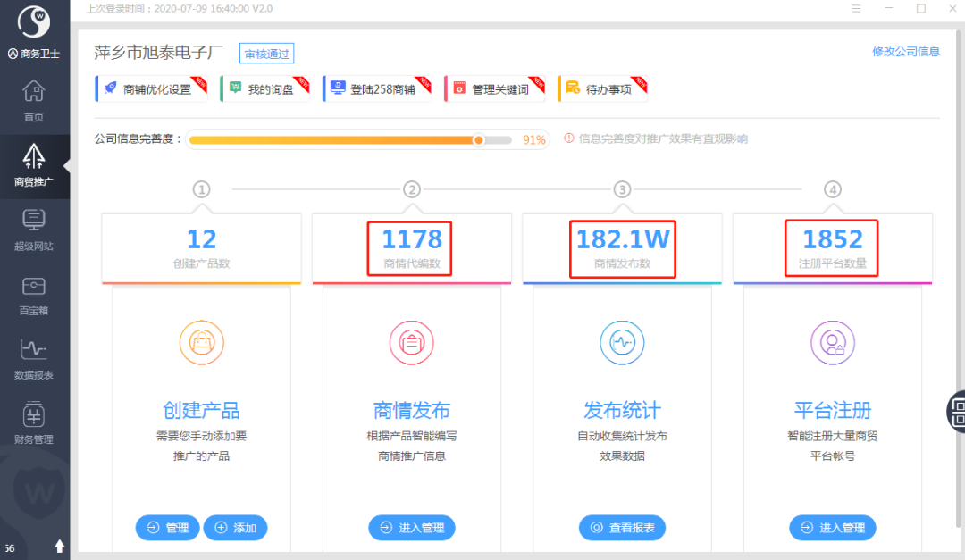Open the 百宝箱 toolbox icon
The image size is (965, 560).
pyautogui.click(x=34, y=295)
